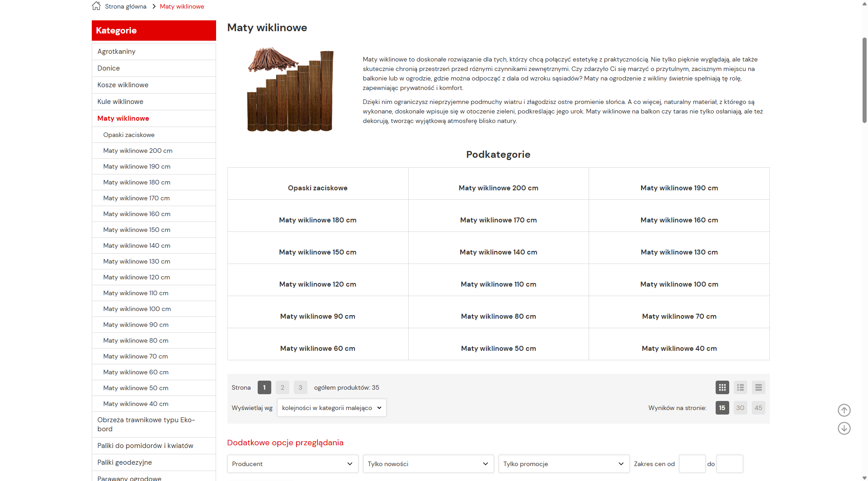Go to page 2 of products

[x=283, y=387]
